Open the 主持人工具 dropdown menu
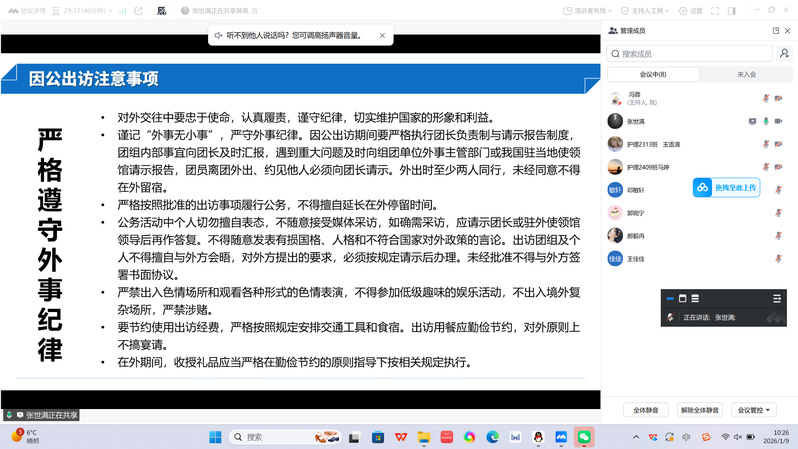Screen dimensions: 798x449 [x=650, y=10]
